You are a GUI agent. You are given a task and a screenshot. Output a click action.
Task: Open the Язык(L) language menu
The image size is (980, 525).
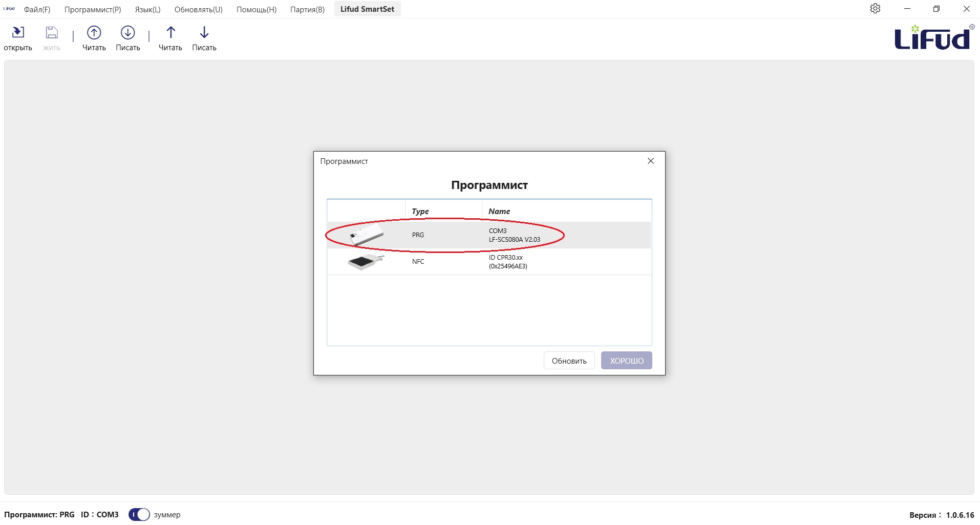click(147, 9)
